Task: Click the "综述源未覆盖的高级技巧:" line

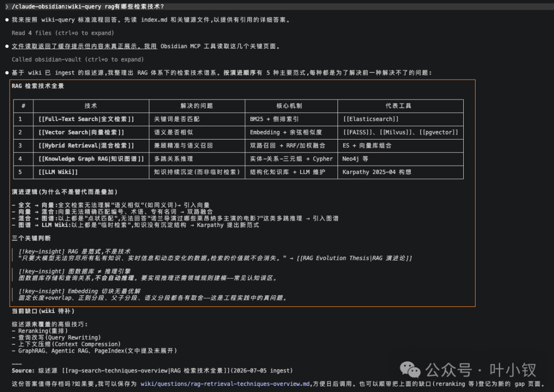Action: 49,324
